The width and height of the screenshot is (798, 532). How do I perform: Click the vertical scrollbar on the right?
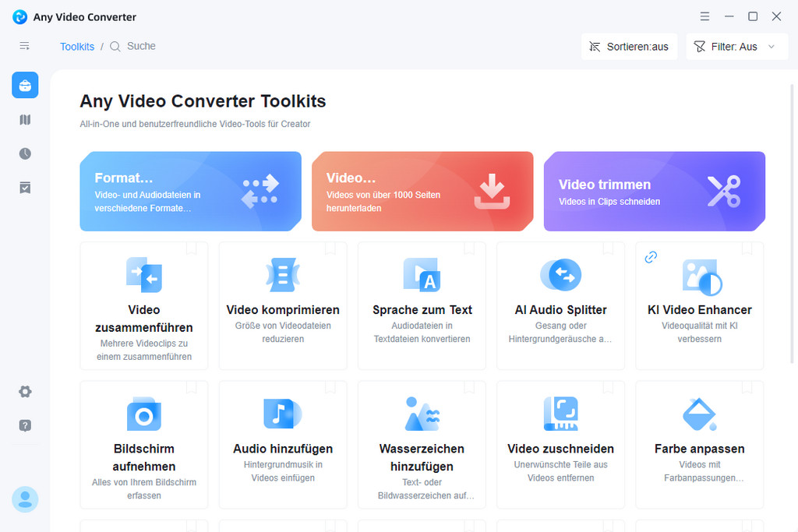click(792, 224)
